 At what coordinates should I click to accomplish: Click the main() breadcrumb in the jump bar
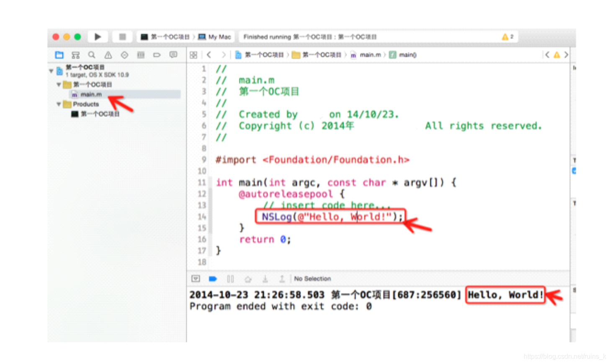click(x=403, y=55)
